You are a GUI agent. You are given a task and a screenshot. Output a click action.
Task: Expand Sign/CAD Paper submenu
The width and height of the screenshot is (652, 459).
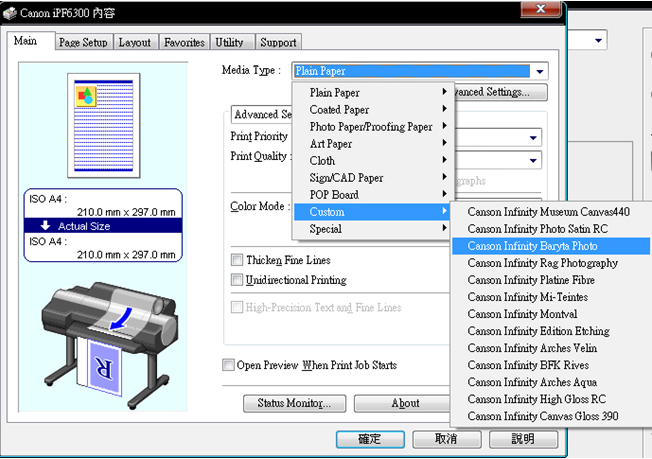point(372,178)
